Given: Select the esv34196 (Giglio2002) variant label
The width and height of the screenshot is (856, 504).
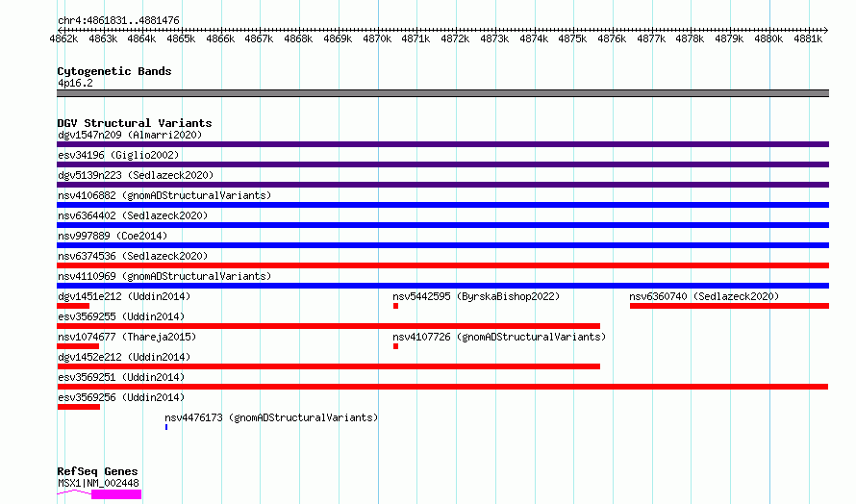Looking at the screenshot, I should [118, 155].
